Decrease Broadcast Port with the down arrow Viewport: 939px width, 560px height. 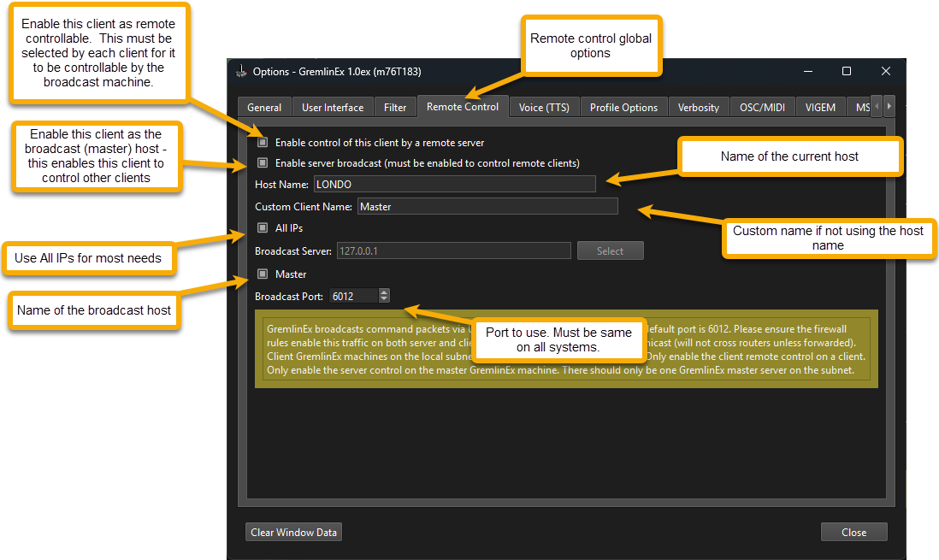click(384, 299)
